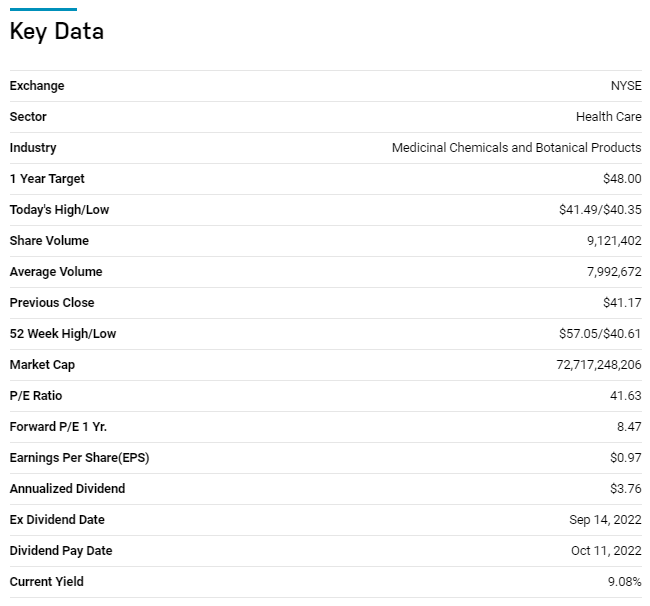Screen dimensions: 650x606
Task: Click the 1 Year Target label
Action: point(47,179)
